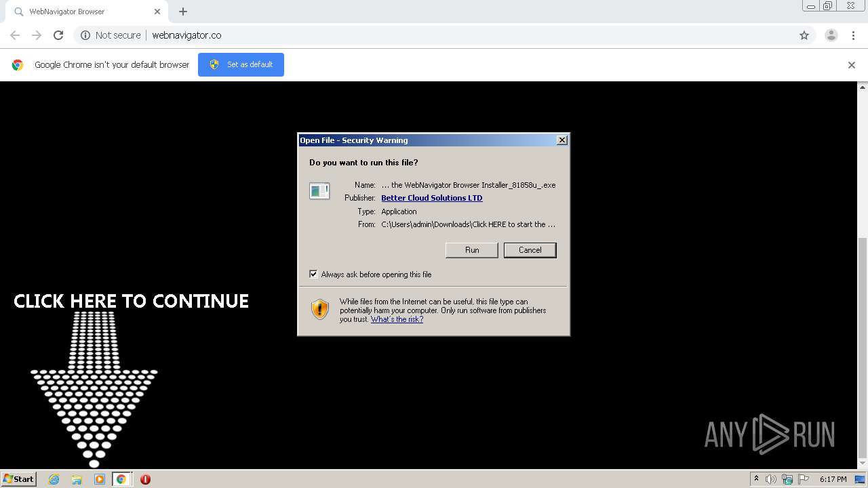The width and height of the screenshot is (868, 488).
Task: Select the WebNavigator Browser tab
Action: pyautogui.click(x=87, y=12)
